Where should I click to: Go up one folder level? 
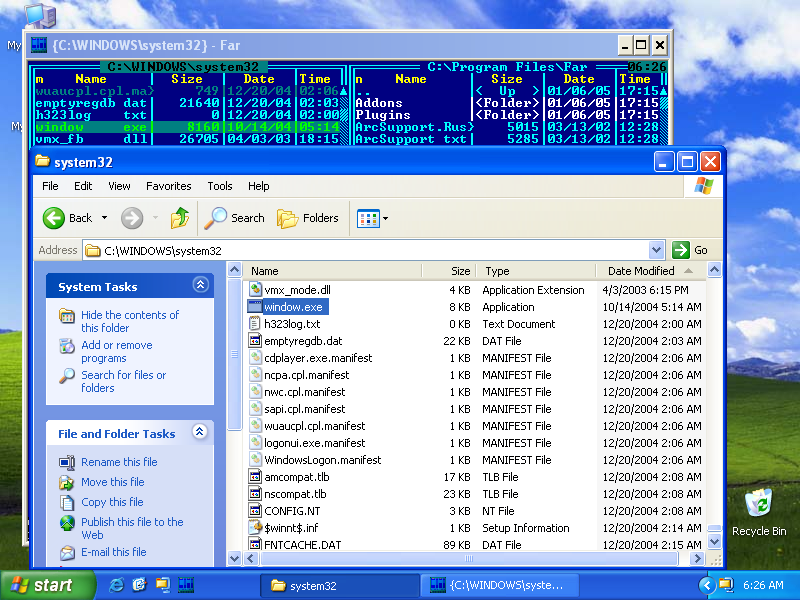coord(180,218)
